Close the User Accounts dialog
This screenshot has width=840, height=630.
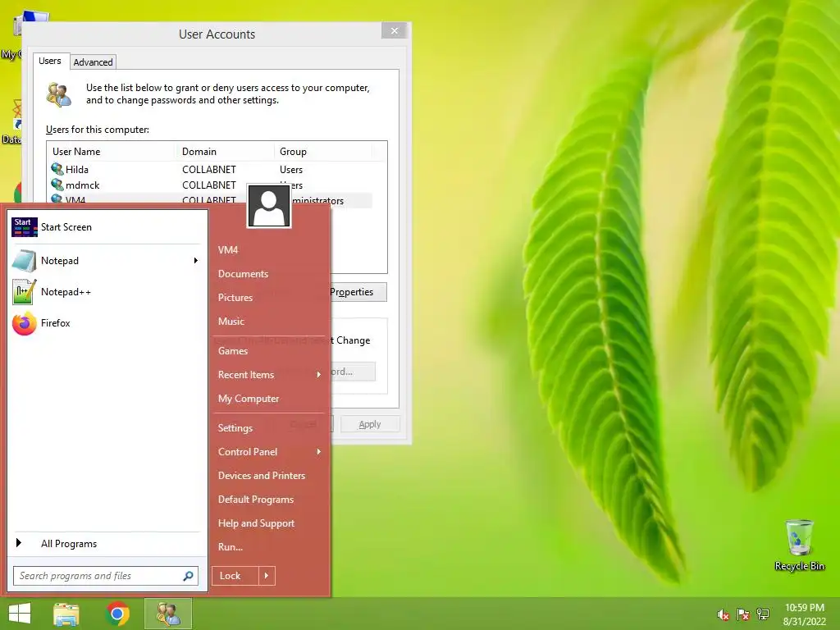(x=395, y=30)
